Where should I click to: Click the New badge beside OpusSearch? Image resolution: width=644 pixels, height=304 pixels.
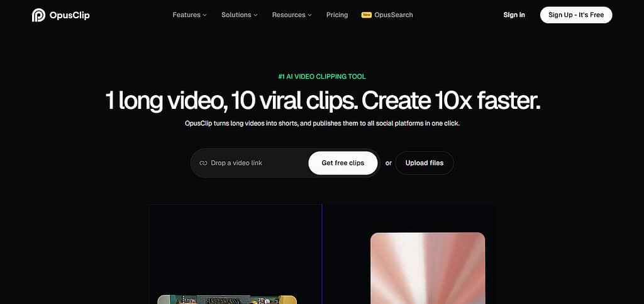367,14
